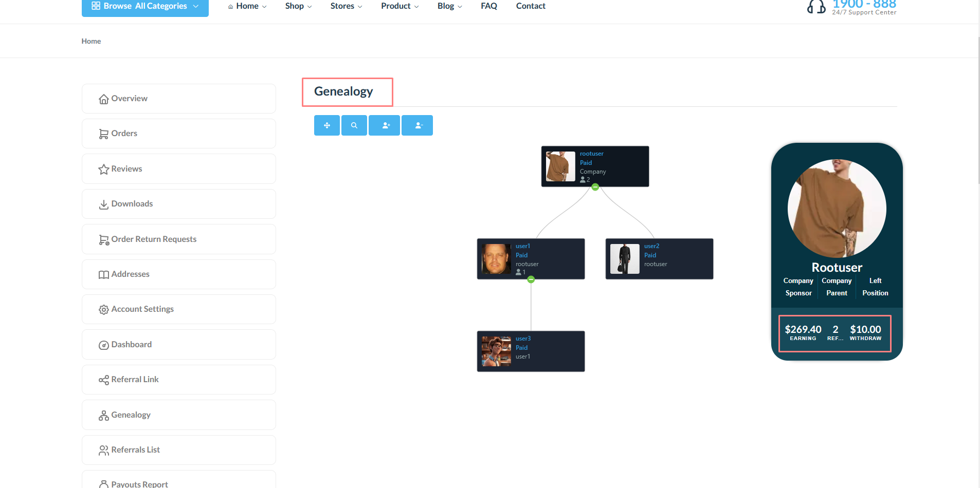Click the grid icon inside Browse All Categories button
Image resolution: width=980 pixels, height=488 pixels.
click(96, 6)
